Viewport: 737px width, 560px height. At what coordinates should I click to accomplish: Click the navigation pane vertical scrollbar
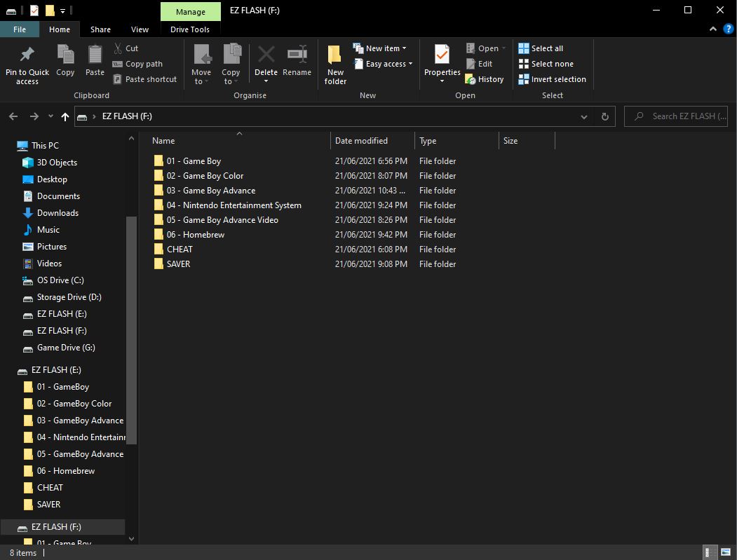point(131,330)
